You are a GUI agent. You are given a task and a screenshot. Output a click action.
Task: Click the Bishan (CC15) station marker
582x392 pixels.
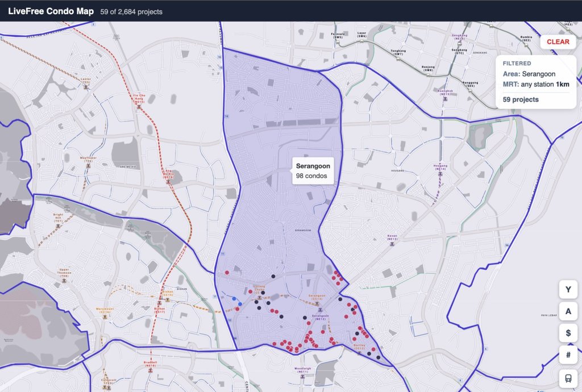167,299
